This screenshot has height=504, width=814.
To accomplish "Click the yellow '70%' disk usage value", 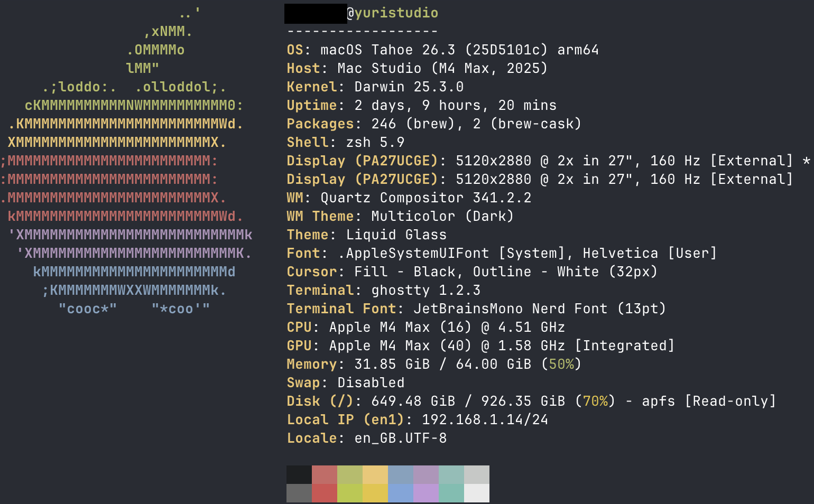I will (595, 401).
